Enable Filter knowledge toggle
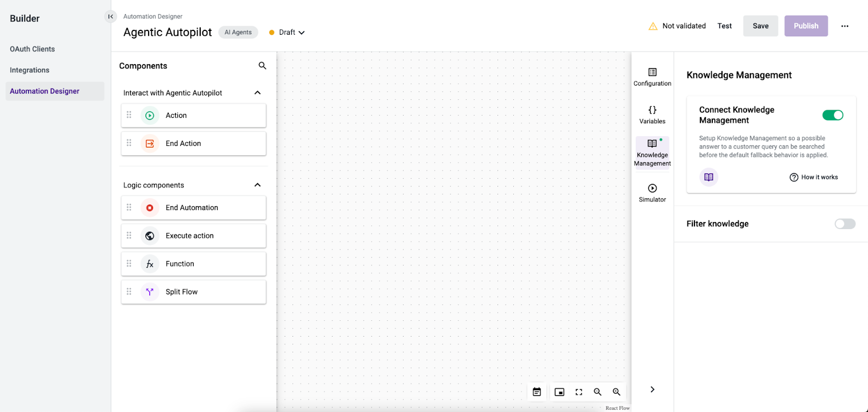868x412 pixels. tap(845, 224)
